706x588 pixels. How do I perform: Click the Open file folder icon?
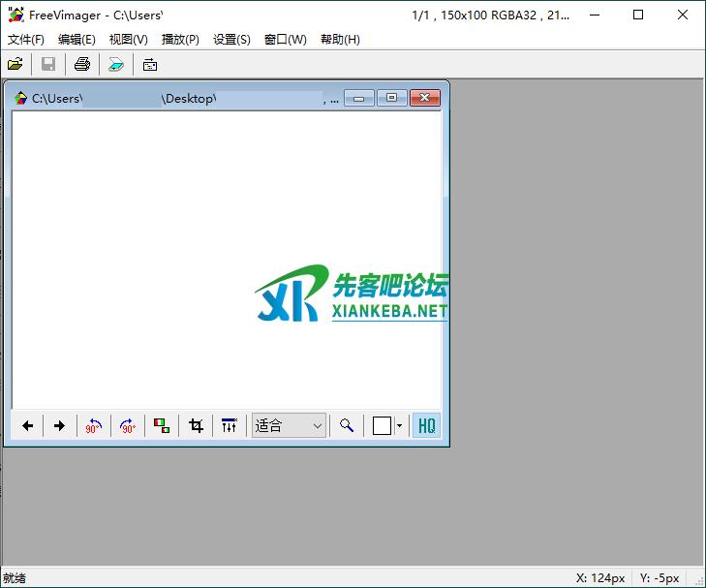click(15, 65)
